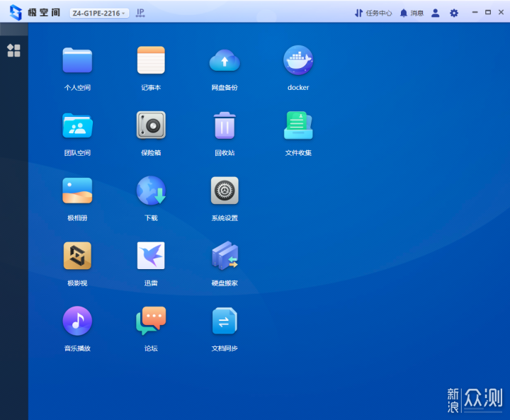Open the device dropdown Z4-G1PE-2216
This screenshot has width=510, height=420.
(x=99, y=13)
